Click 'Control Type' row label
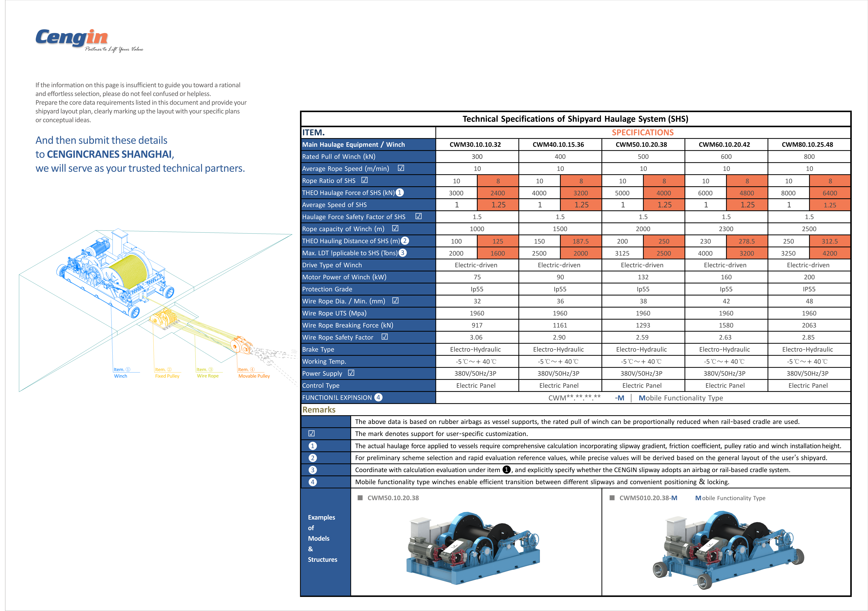The height and width of the screenshot is (611, 868). tap(321, 385)
